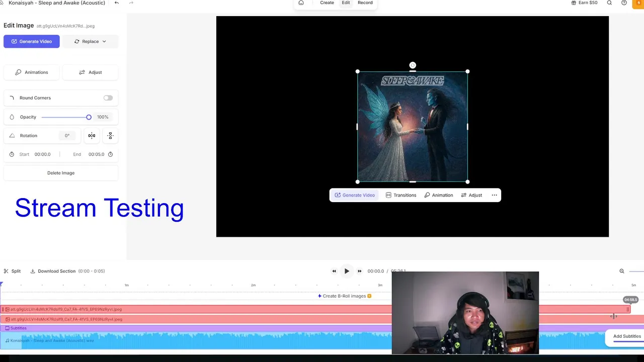Screen dimensions: 644x362
Task: Click the project title Konaisyah - Sleep and Awake
Action: point(57,3)
